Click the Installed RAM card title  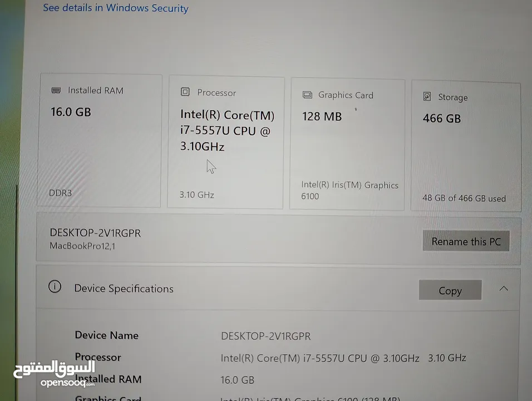[96, 90]
